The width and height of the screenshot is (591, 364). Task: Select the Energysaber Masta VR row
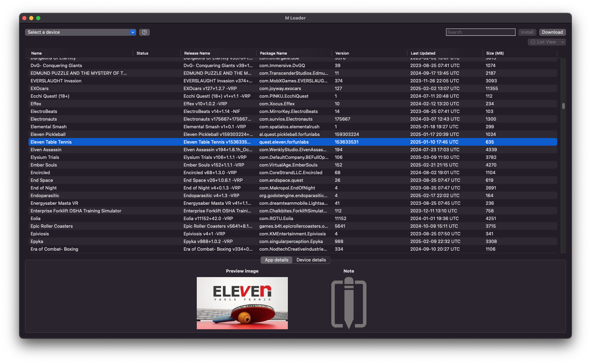(293, 203)
